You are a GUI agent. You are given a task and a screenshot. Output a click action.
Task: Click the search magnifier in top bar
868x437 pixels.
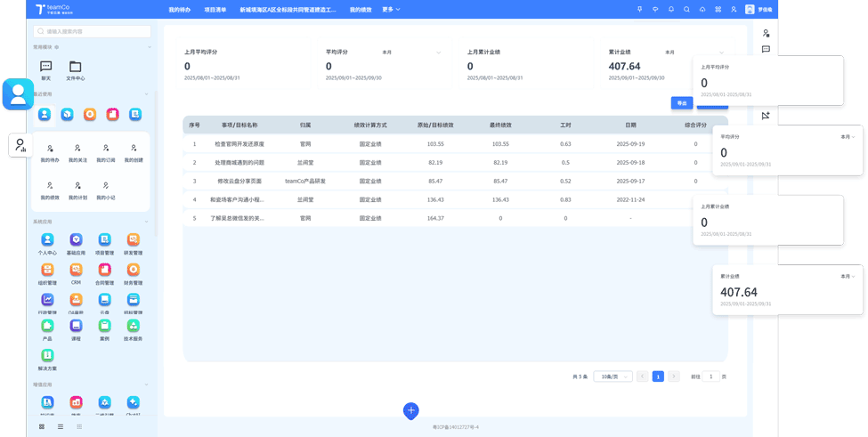tap(686, 10)
